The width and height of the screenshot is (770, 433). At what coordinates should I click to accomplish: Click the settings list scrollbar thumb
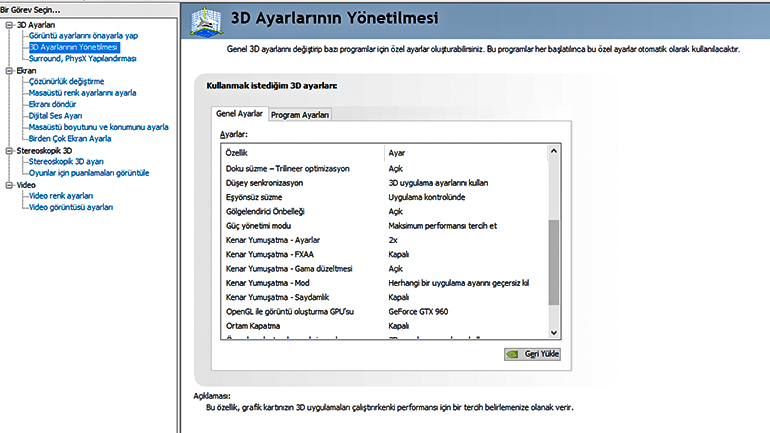click(554, 263)
